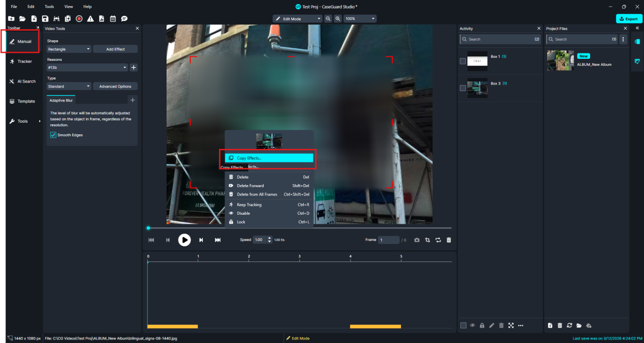Open the calendar icon in the top toolbar

113,19
